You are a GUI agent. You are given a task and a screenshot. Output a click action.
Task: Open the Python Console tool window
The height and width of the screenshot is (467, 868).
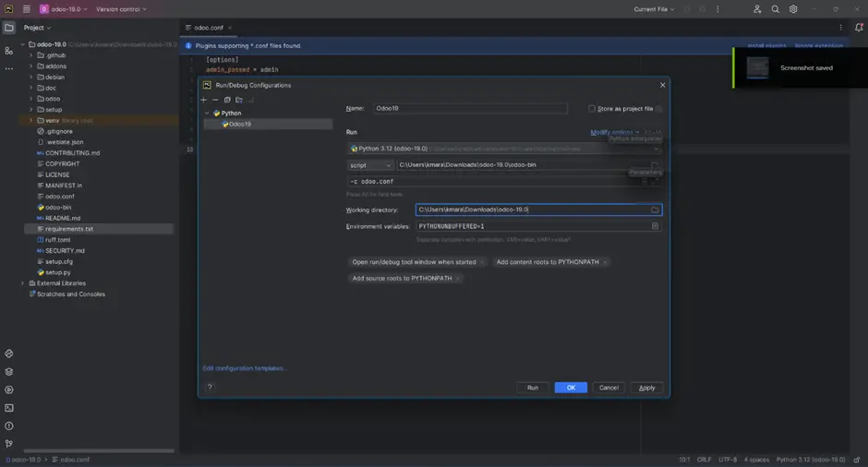(x=9, y=353)
